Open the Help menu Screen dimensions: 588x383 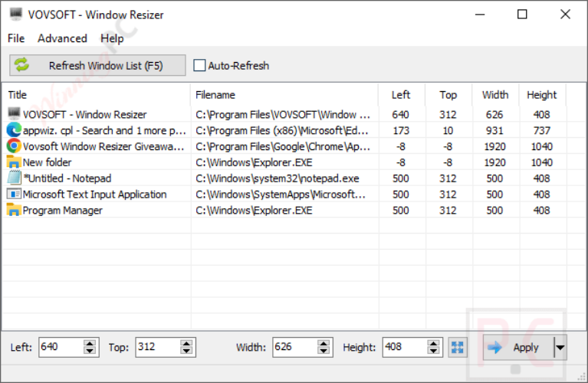112,38
